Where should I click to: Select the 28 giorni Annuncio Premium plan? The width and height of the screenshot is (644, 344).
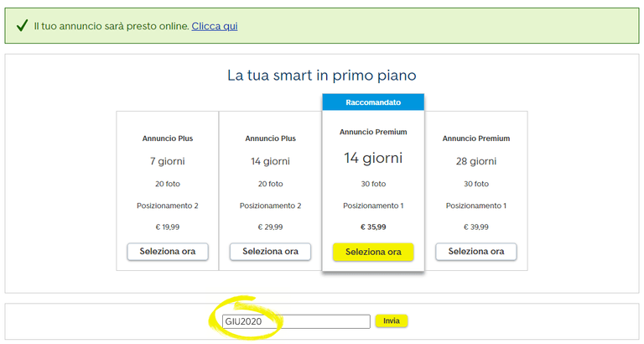click(476, 252)
